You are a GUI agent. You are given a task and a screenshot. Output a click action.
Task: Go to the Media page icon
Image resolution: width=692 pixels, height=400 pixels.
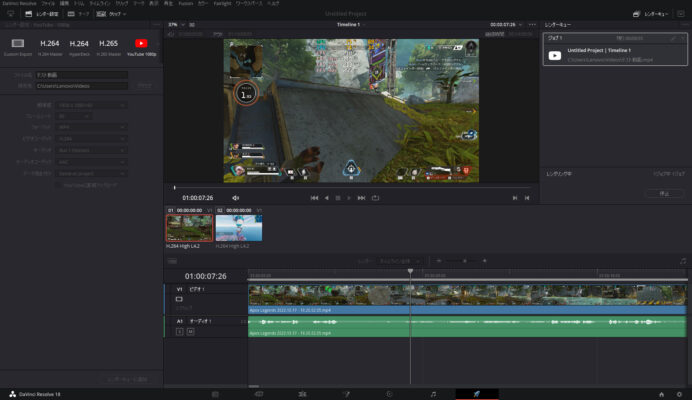tap(215, 394)
